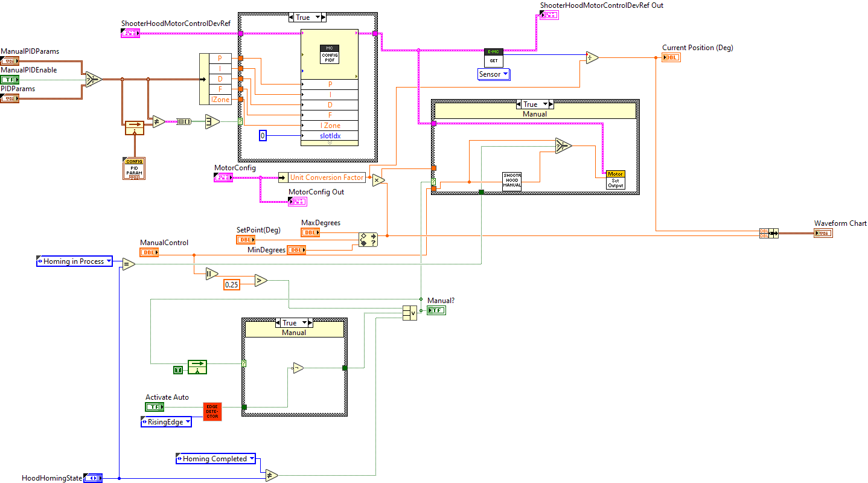
Task: Click the 0.25 numeric constant
Action: pos(231,284)
